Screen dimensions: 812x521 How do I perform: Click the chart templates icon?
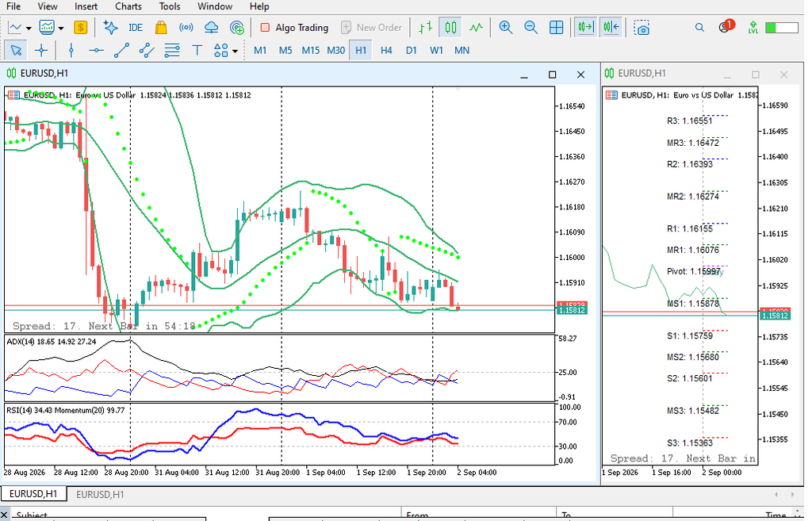[x=47, y=28]
